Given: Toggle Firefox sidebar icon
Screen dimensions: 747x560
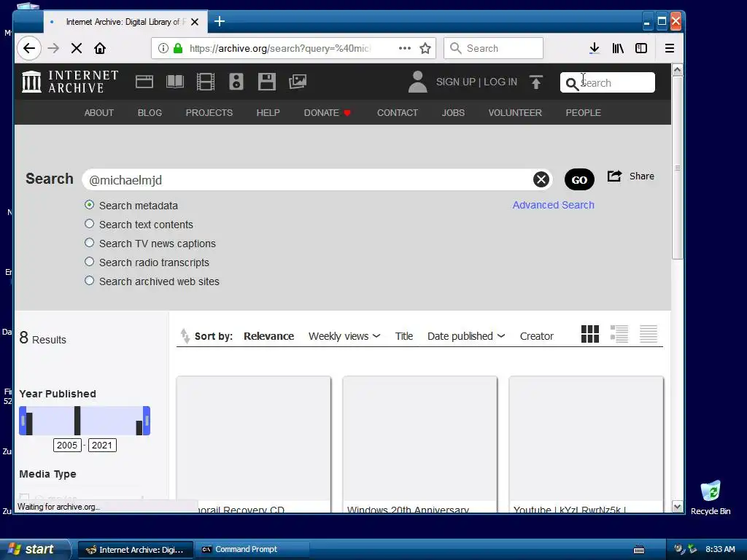Looking at the screenshot, I should (x=641, y=48).
